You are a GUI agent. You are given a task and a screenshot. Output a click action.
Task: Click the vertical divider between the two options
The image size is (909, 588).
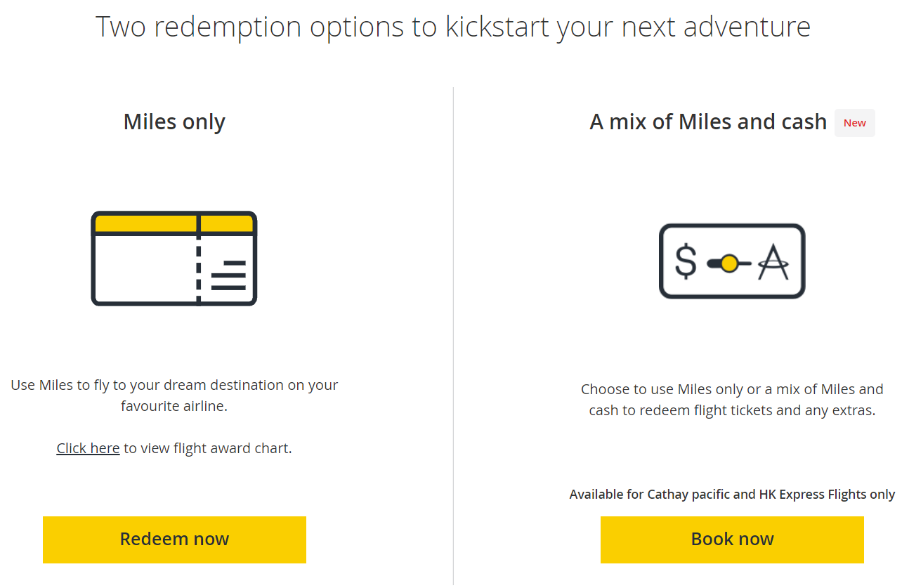click(454, 336)
